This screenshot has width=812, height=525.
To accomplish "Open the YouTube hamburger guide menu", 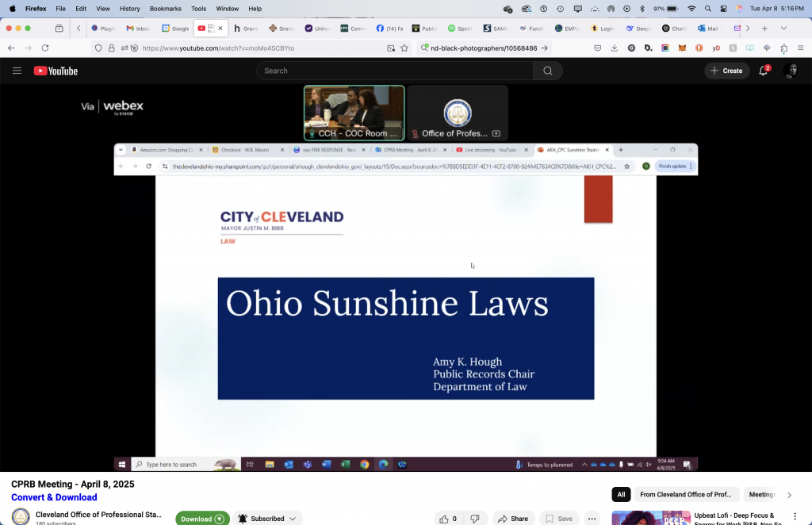I will [17, 71].
